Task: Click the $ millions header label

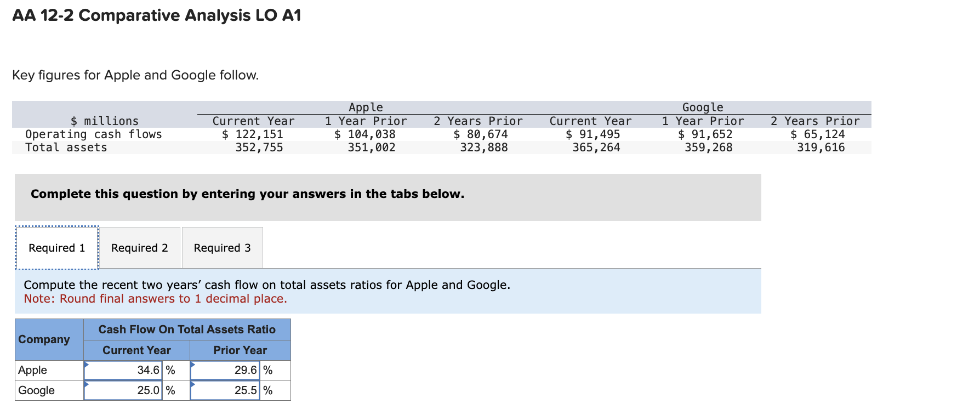Action: (105, 121)
